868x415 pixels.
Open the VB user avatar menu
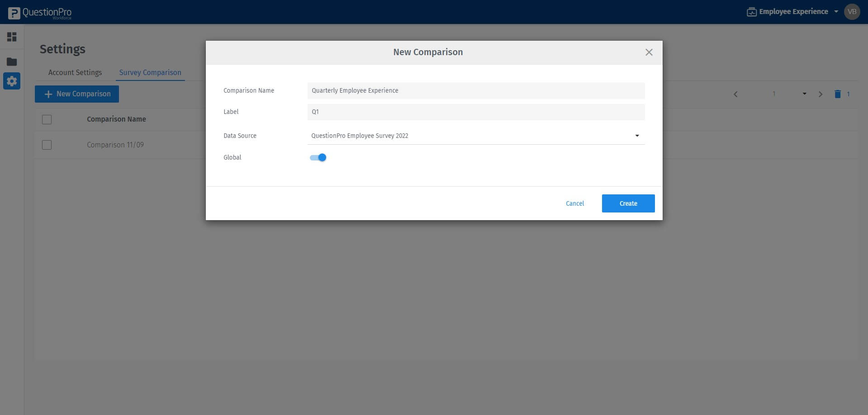click(x=852, y=12)
